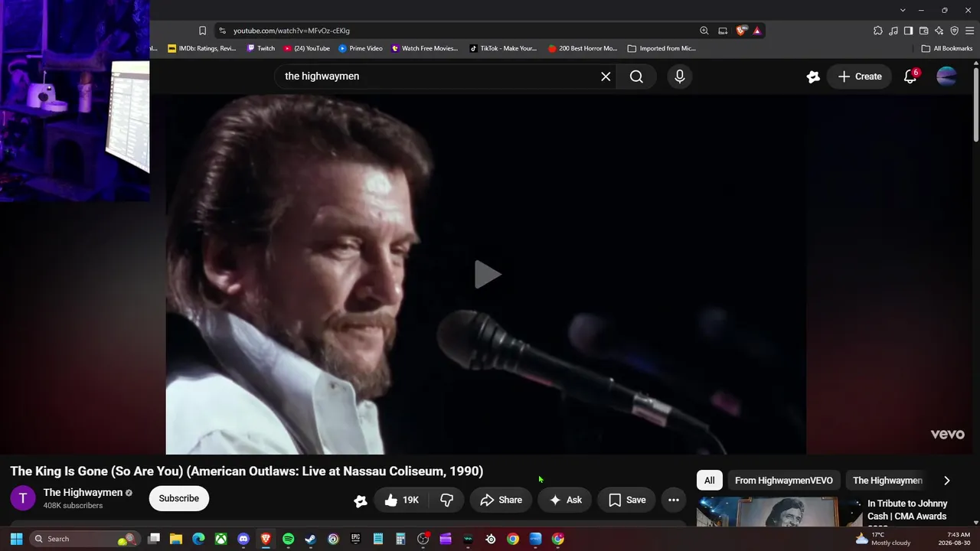Image resolution: width=980 pixels, height=551 pixels.
Task: Select the All filter chip
Action: click(x=710, y=481)
